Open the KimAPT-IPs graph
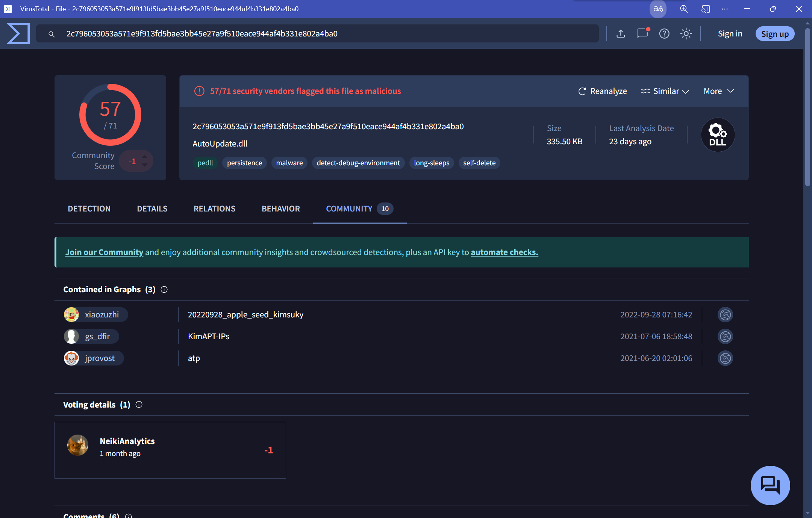Viewport: 812px width, 518px height. click(x=209, y=337)
